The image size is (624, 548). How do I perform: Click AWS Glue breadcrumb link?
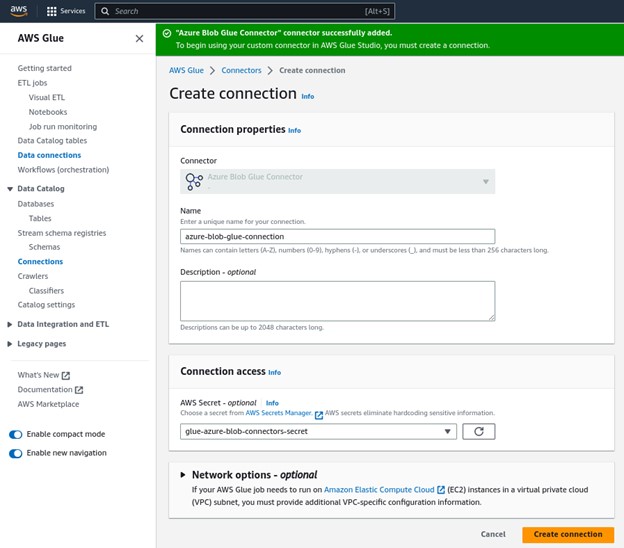186,70
